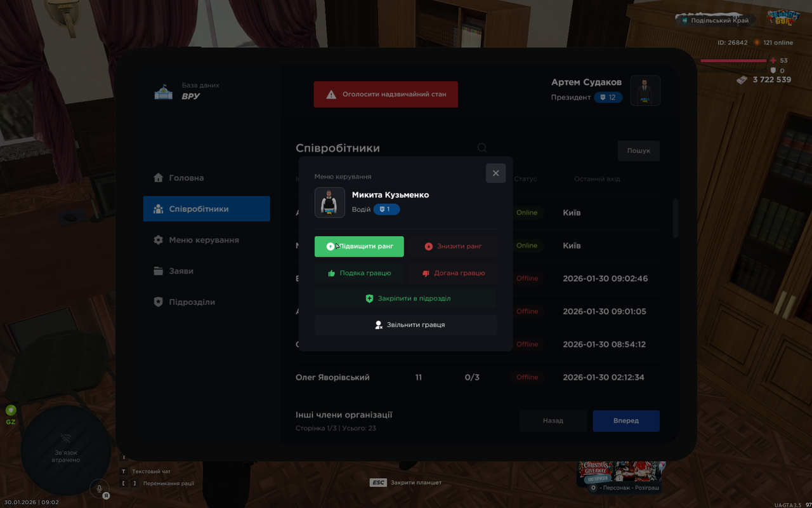Click the Підвищити ранг button

[x=359, y=246]
